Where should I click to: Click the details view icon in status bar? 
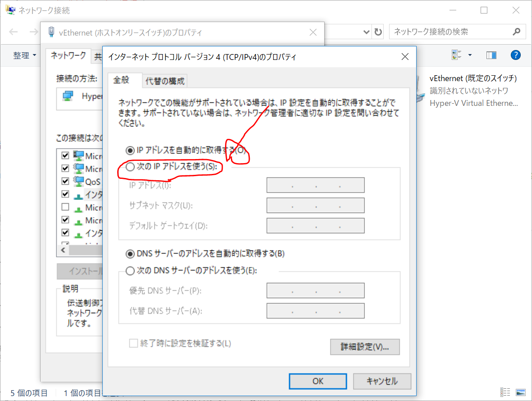[505, 392]
